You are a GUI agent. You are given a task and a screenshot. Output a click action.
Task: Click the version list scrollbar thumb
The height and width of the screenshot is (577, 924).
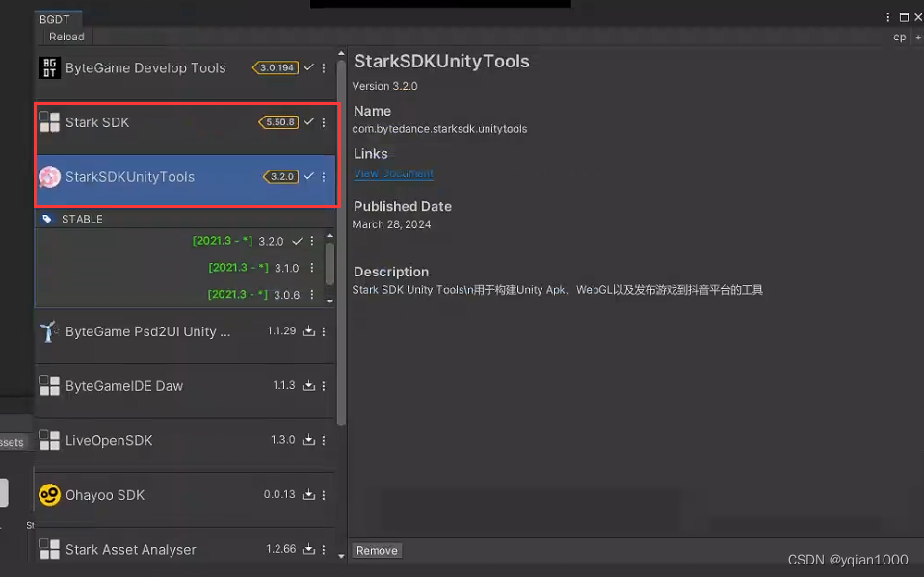330,263
